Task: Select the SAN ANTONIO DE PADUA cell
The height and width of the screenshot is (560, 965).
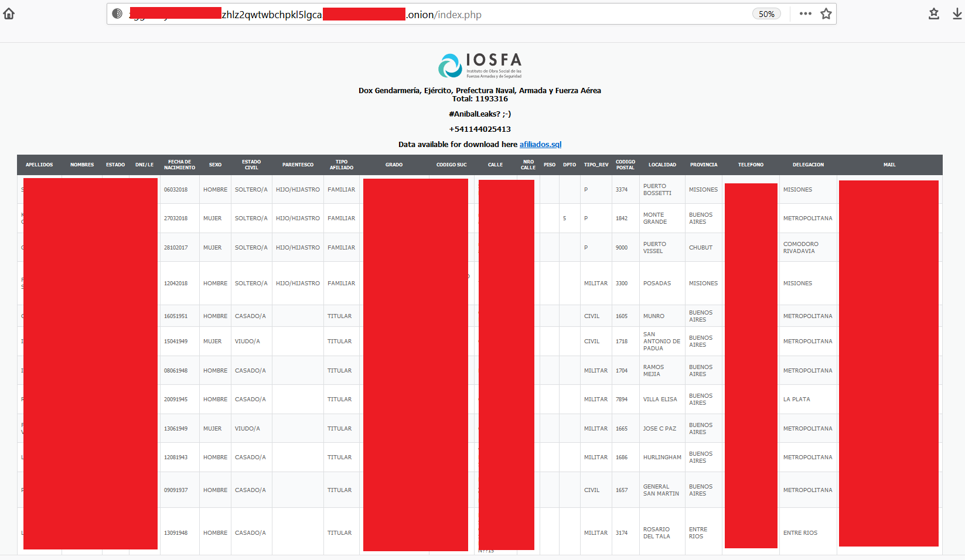Action: click(661, 341)
